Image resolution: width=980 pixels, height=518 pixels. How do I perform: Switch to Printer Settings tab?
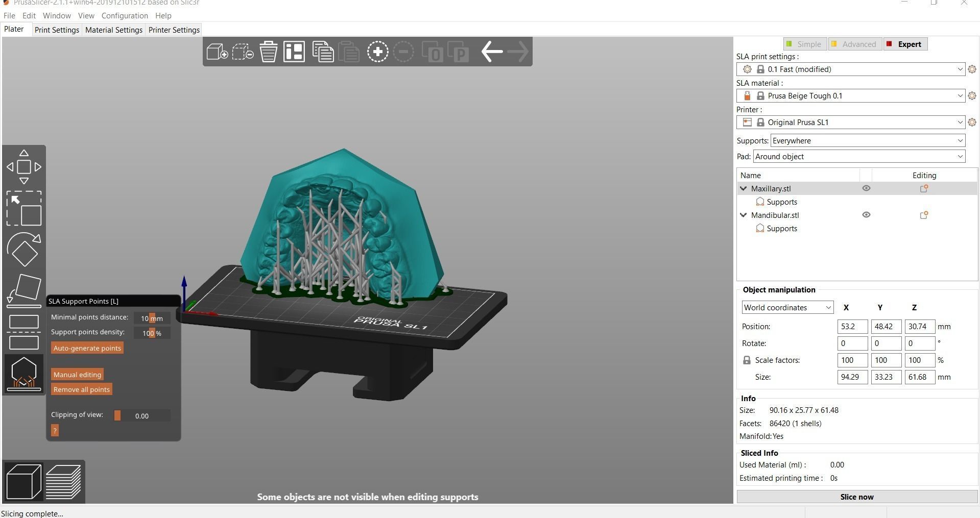click(174, 30)
